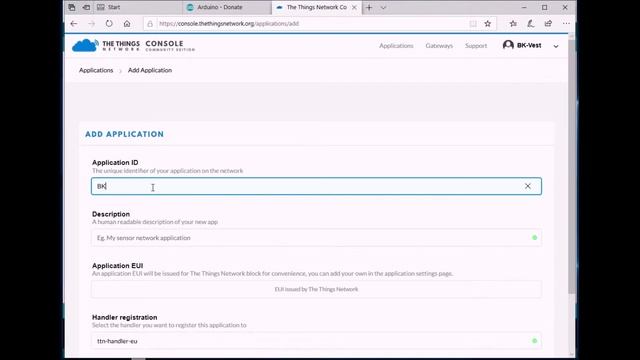The height and width of the screenshot is (360, 640).
Task: Click the Handler registration label
Action: [x=124, y=317]
